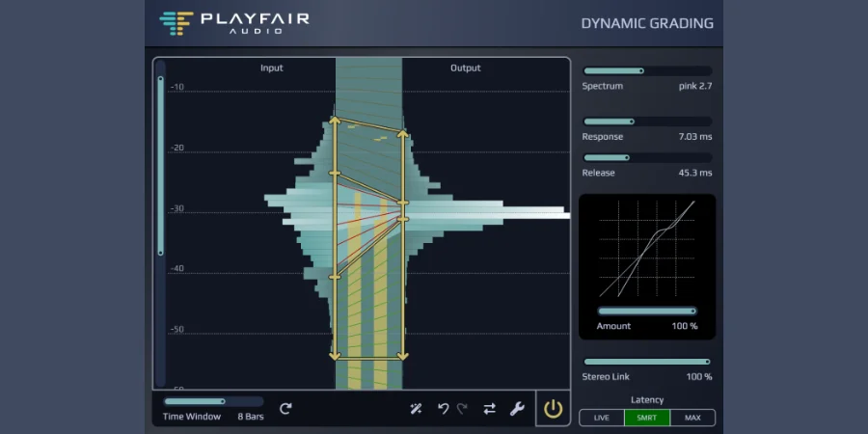The height and width of the screenshot is (434, 868).
Task: Click the top-left yellow input range handle
Action: (335, 121)
